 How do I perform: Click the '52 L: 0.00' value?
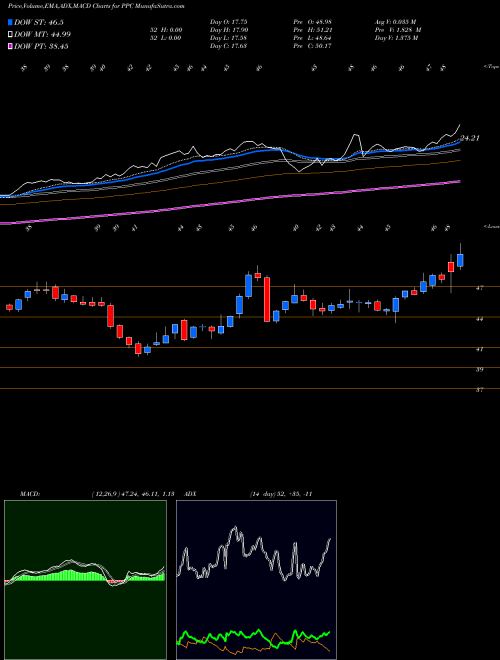tap(164, 38)
